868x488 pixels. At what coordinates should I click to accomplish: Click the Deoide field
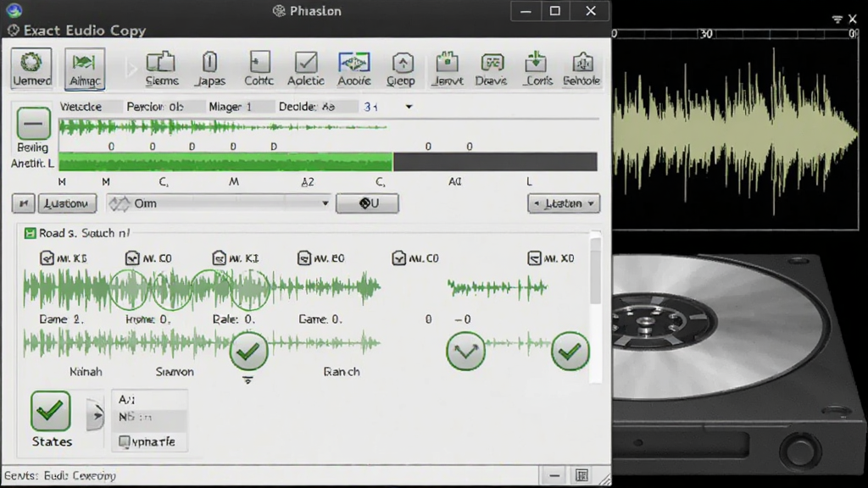[317, 107]
